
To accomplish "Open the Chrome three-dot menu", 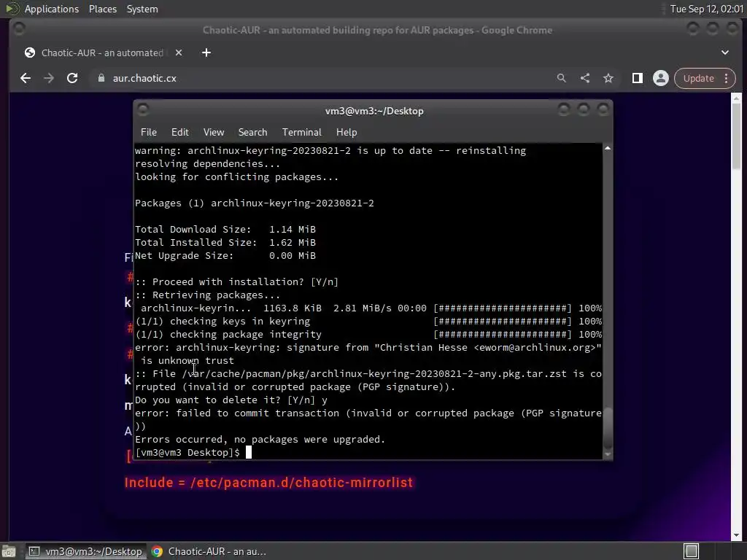I will pos(727,78).
